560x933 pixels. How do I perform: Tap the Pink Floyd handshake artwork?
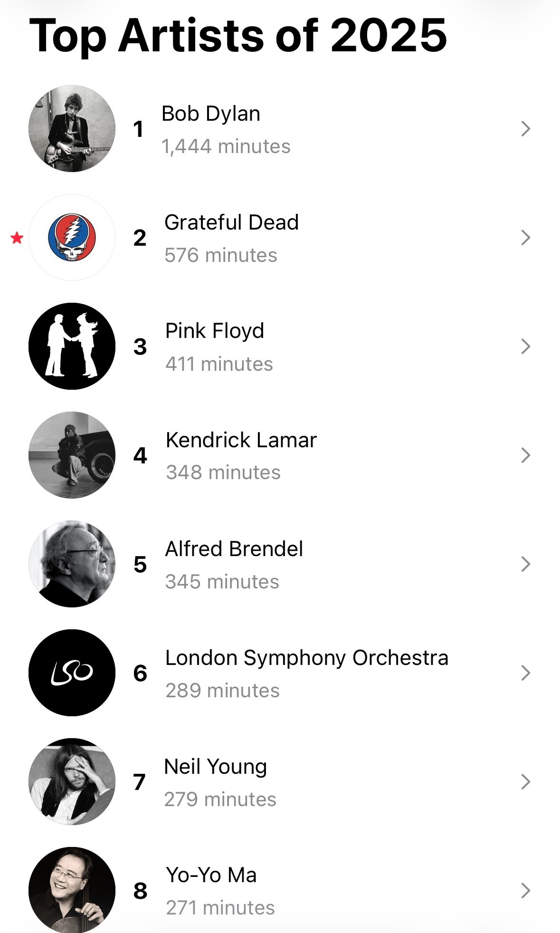click(72, 346)
